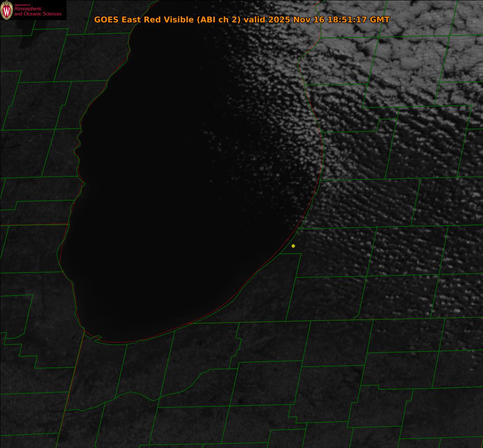Click the University of Wisconsin W crest logo
Viewport: 483px width, 448px height.
pos(7,10)
